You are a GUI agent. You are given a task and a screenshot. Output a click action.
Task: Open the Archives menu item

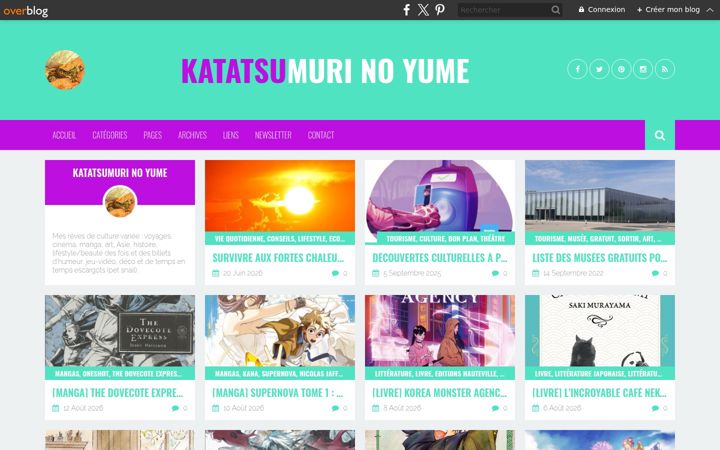tap(192, 135)
